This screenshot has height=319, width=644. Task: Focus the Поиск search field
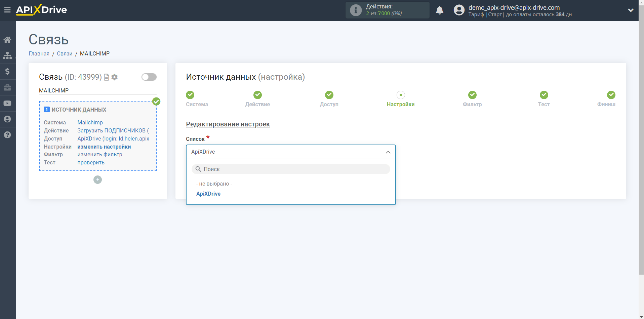point(291,169)
